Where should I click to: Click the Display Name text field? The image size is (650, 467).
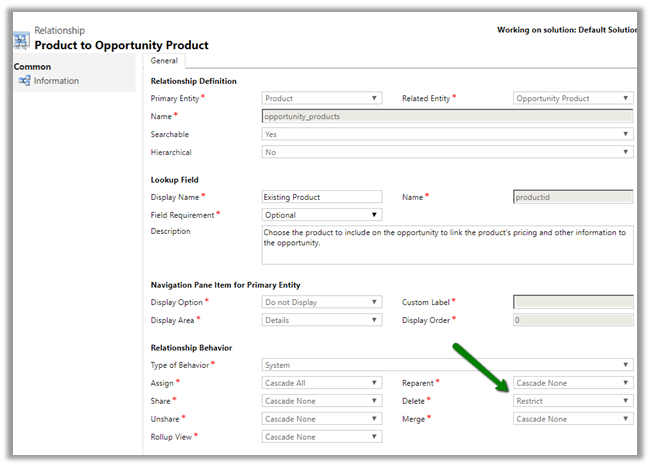[x=321, y=197]
